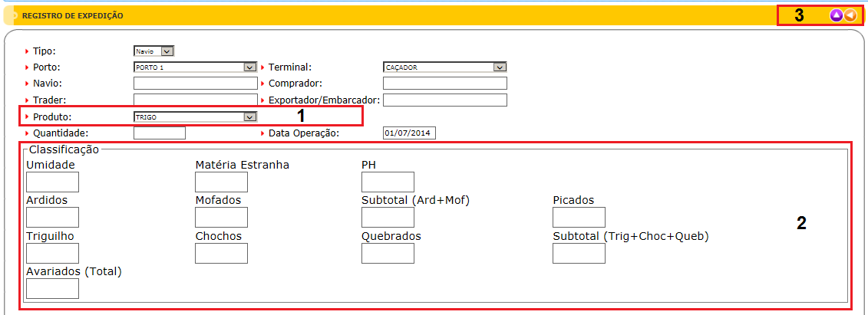
Task: Focus the Umidade classification field
Action: 52,182
